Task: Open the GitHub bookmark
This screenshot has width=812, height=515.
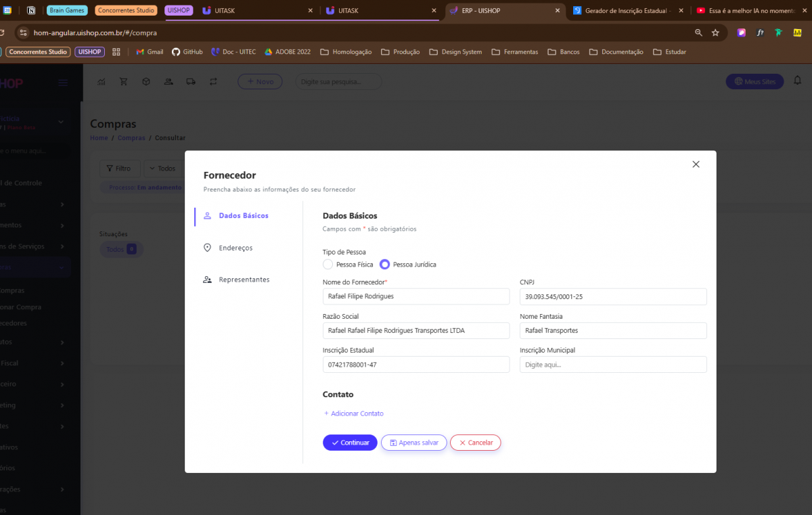Action: (187, 51)
